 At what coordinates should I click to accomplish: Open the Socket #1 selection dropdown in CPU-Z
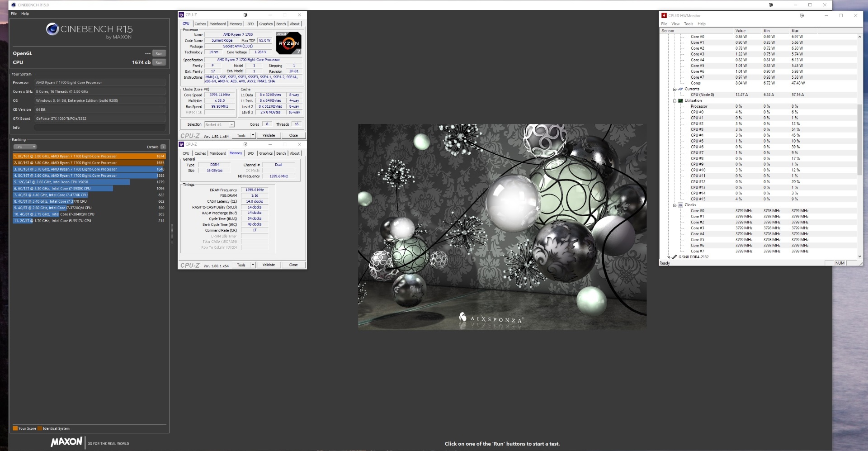[x=219, y=124]
